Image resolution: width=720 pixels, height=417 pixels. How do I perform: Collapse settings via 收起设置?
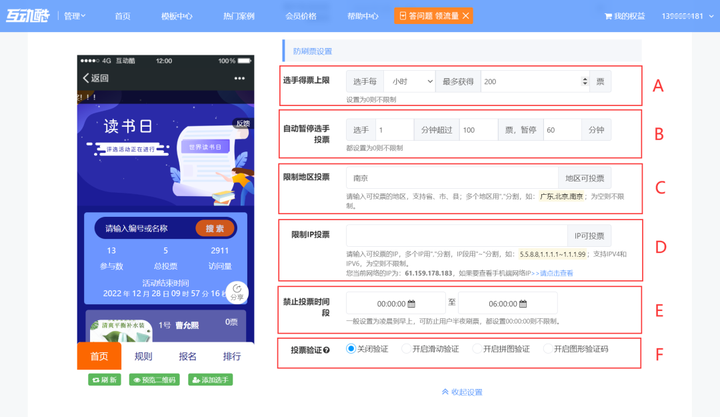[x=462, y=392]
